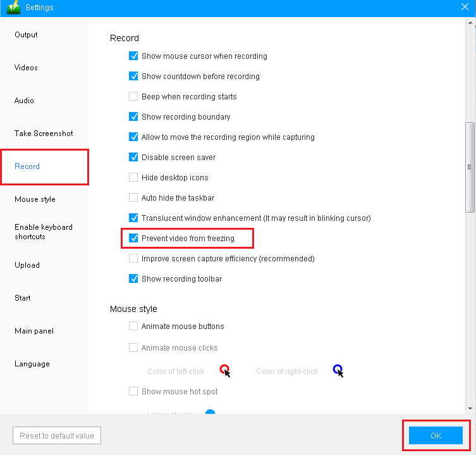Select Record in the sidebar
476x455 pixels.
coord(27,166)
